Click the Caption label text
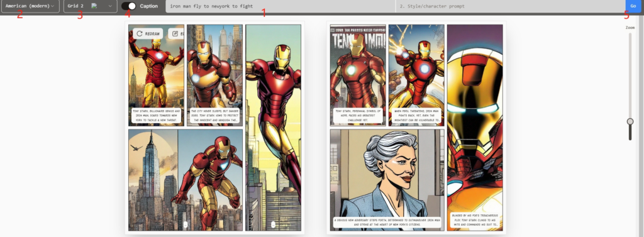644x237 pixels. (148, 6)
